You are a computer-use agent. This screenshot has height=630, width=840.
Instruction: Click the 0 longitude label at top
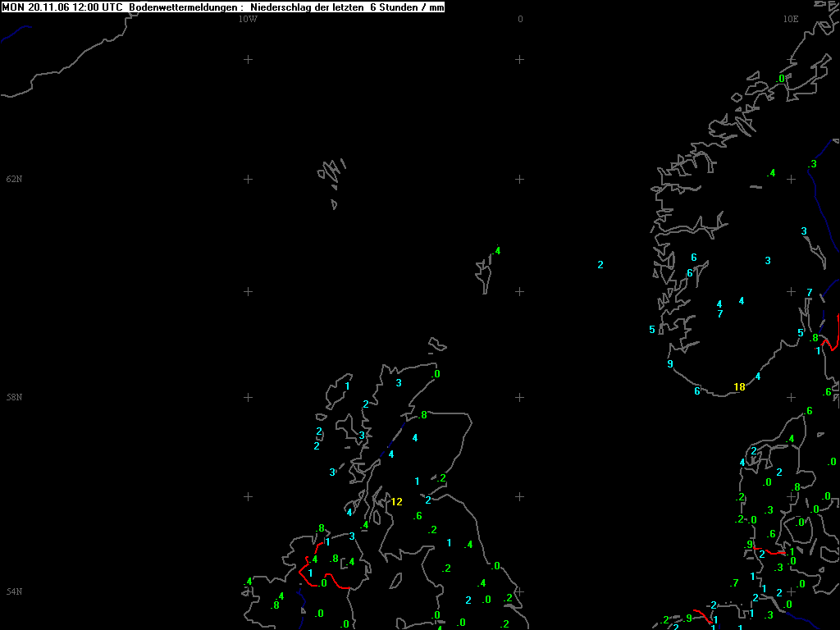pyautogui.click(x=520, y=18)
